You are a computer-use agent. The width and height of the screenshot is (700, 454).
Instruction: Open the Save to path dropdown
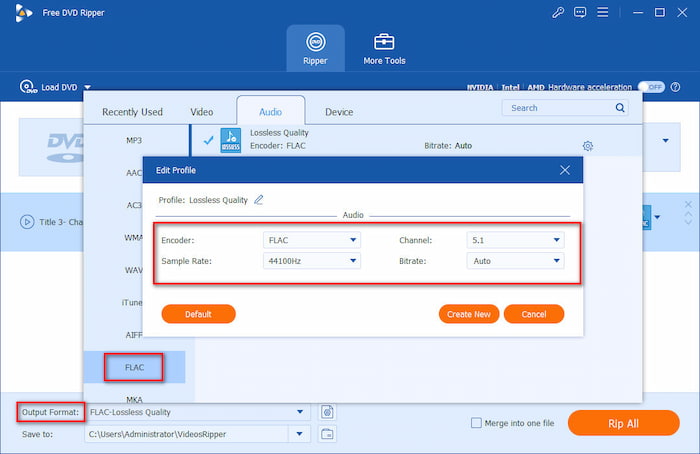299,434
